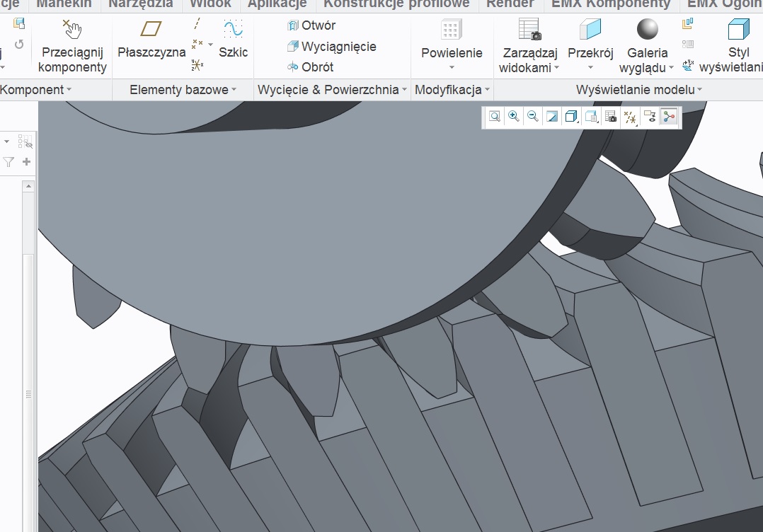
Task: Open the EMX Komponenty ribbon tab
Action: [x=611, y=4]
